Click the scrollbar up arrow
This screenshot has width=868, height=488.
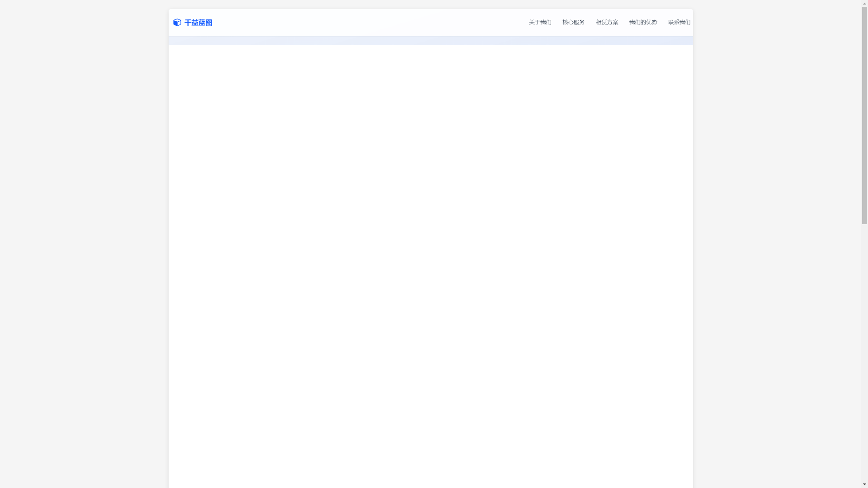[864, 3]
